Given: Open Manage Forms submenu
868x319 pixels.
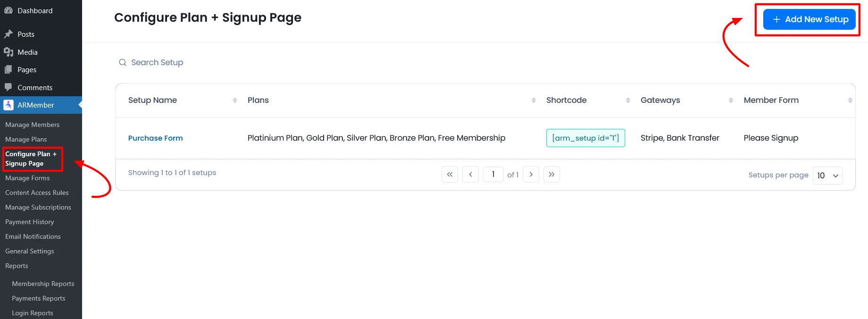Looking at the screenshot, I should 27,178.
